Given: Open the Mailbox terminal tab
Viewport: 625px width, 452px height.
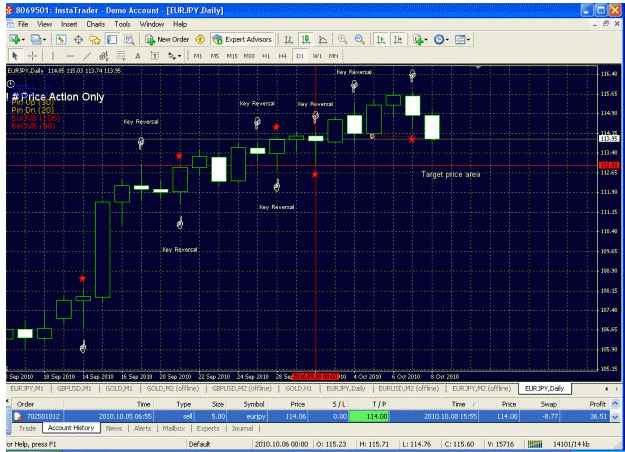Looking at the screenshot, I should (x=174, y=428).
